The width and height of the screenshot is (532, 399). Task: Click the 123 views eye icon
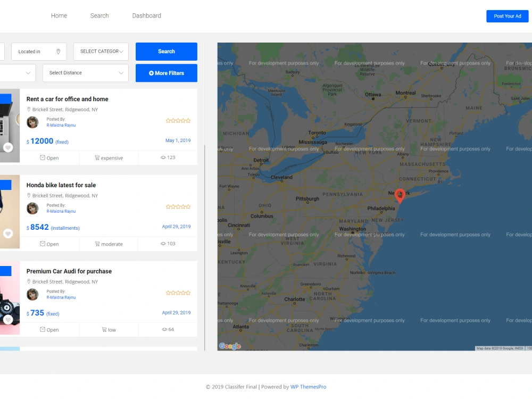tap(163, 157)
